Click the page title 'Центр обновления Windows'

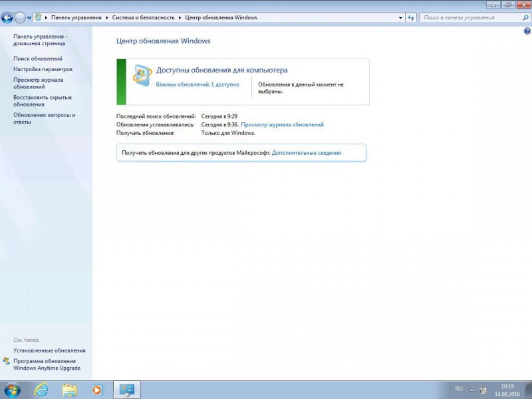(163, 41)
